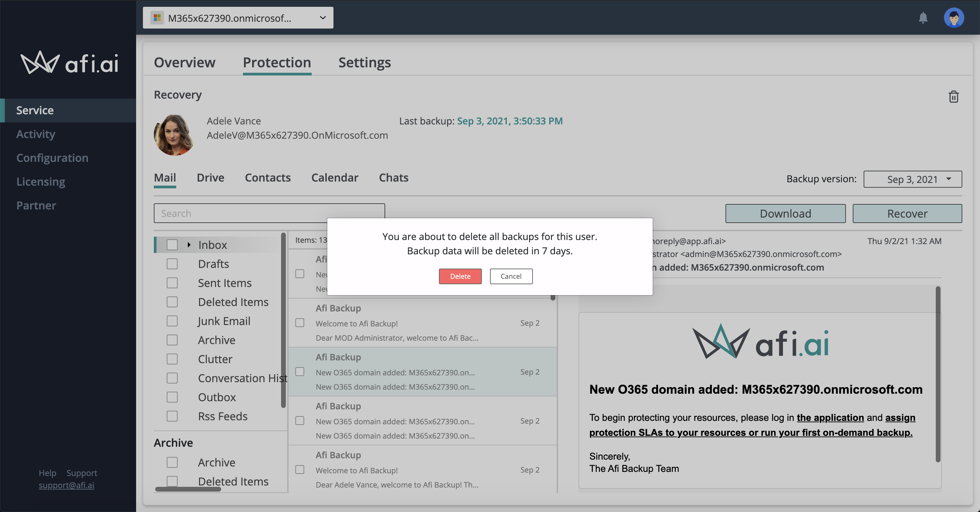Image resolution: width=980 pixels, height=512 pixels.
Task: Select the Drive tab
Action: (x=210, y=178)
